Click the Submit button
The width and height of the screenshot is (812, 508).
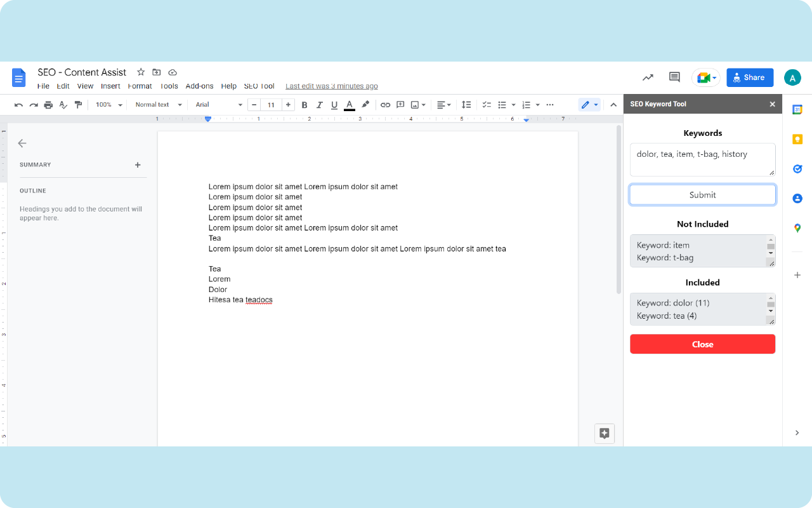(702, 195)
